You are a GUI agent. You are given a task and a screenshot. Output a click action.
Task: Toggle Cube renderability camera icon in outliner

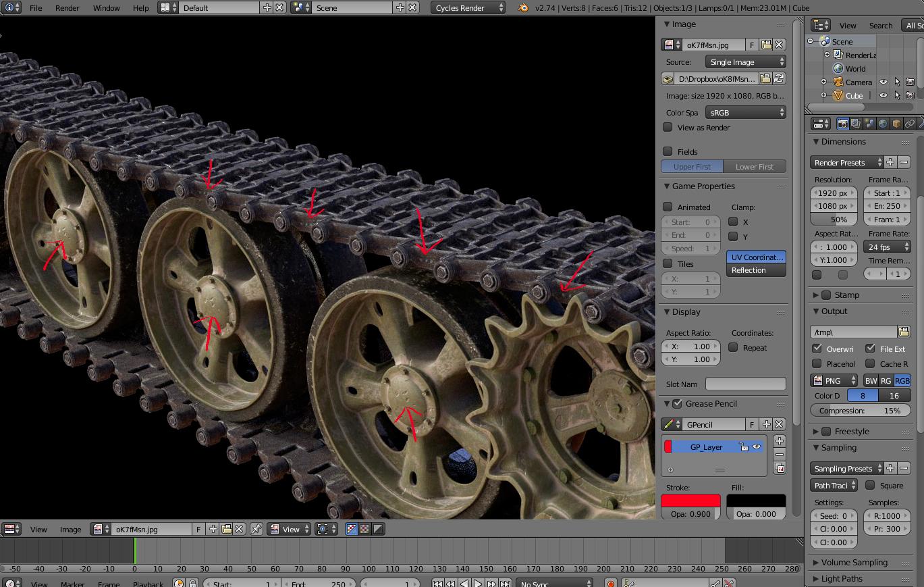(x=910, y=95)
